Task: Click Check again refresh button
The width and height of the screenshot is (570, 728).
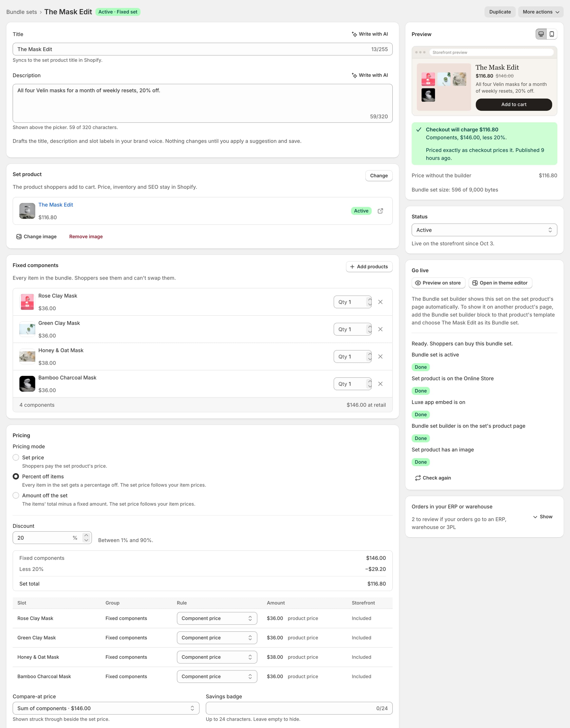Action: 433,478
